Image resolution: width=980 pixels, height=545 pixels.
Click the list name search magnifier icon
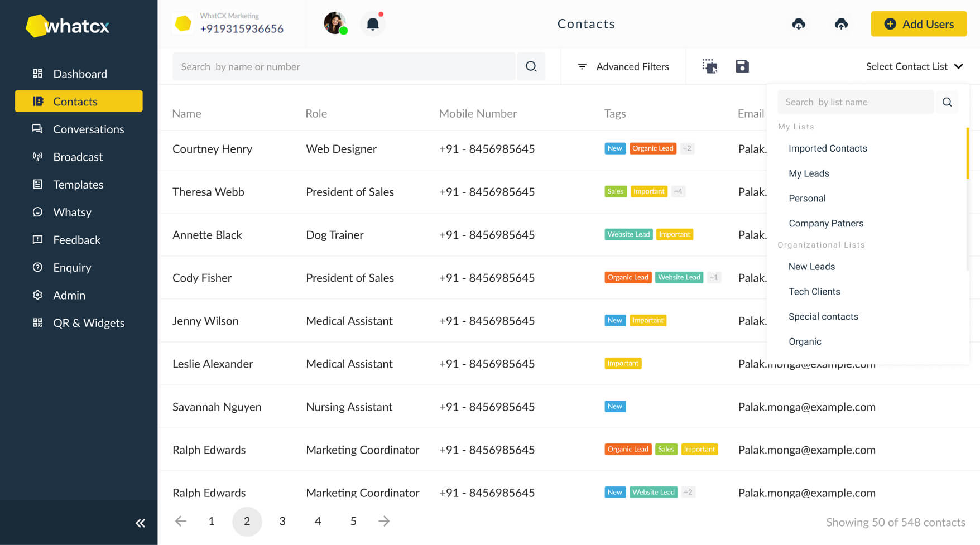[x=947, y=102]
